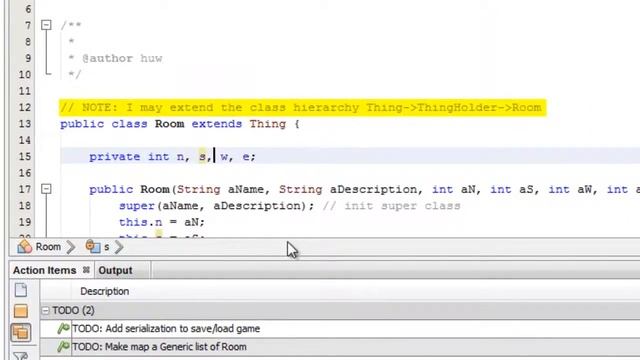Open the action items filter icon
The width and height of the screenshot is (640, 360).
tap(21, 356)
